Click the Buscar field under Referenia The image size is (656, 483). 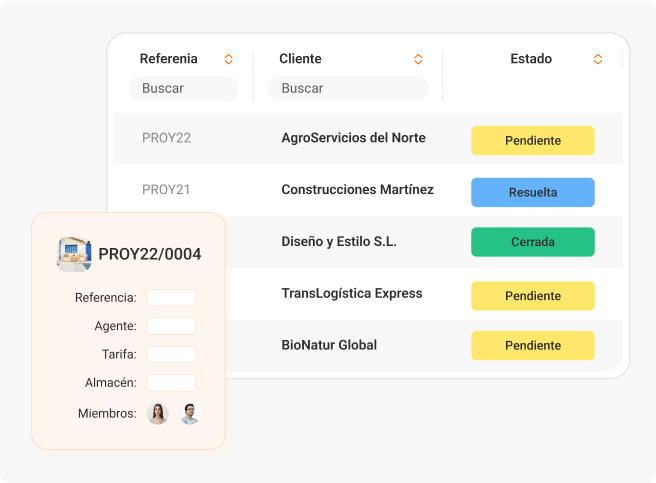[183, 88]
